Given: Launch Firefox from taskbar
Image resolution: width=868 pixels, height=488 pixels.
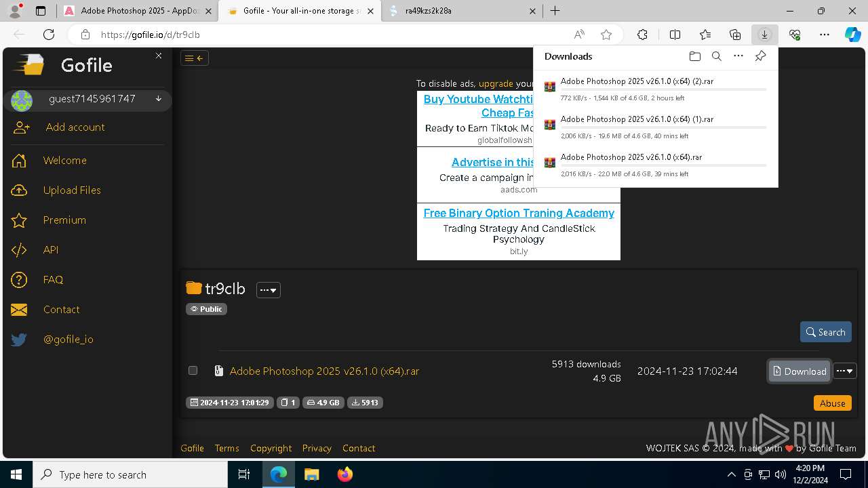Looking at the screenshot, I should [345, 474].
